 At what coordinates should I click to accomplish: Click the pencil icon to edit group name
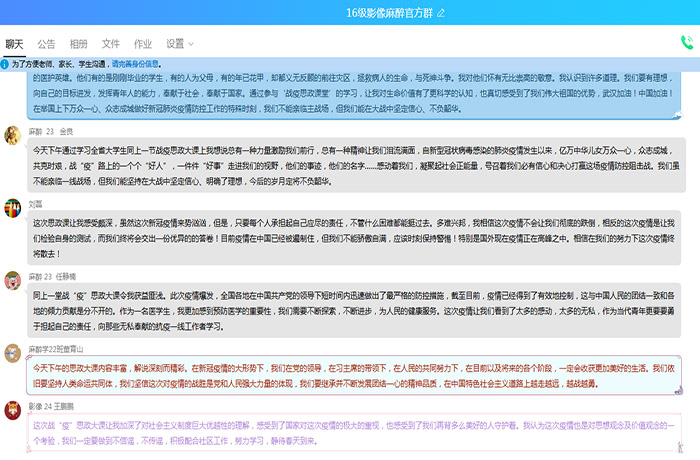(x=441, y=12)
